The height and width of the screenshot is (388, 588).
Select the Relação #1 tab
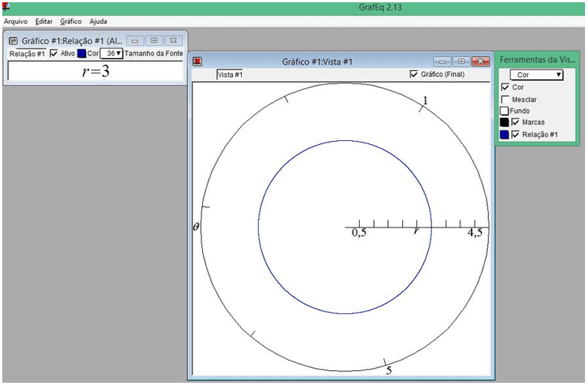pos(27,54)
